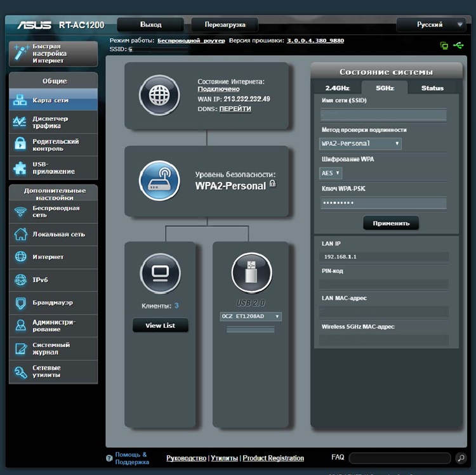Screen dimensions: 476x475
Task: Click the FAQ search magnifier icon
Action: (461, 458)
